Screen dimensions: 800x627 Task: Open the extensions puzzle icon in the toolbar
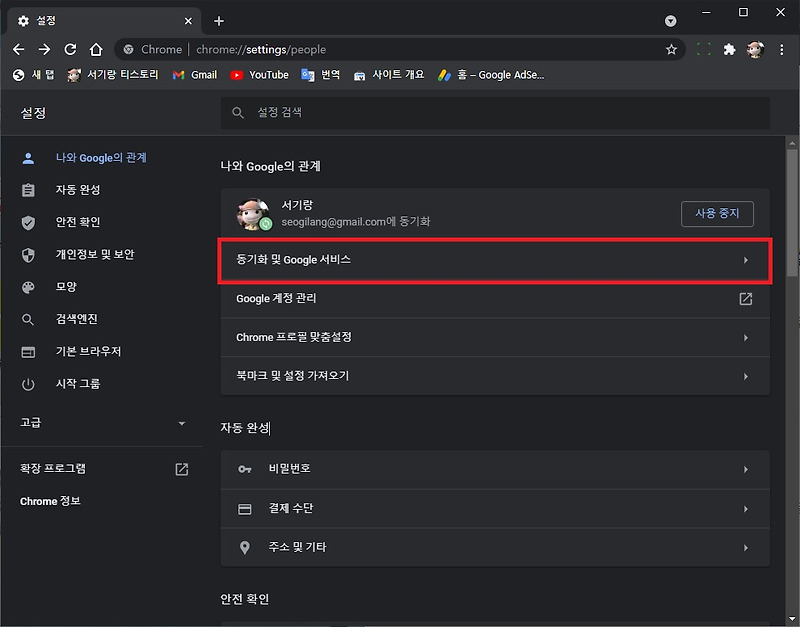point(729,48)
